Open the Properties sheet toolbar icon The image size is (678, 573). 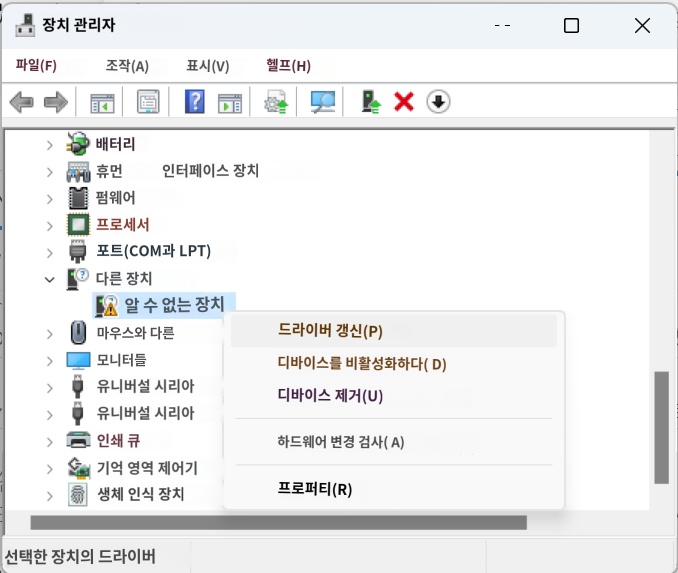tap(148, 102)
